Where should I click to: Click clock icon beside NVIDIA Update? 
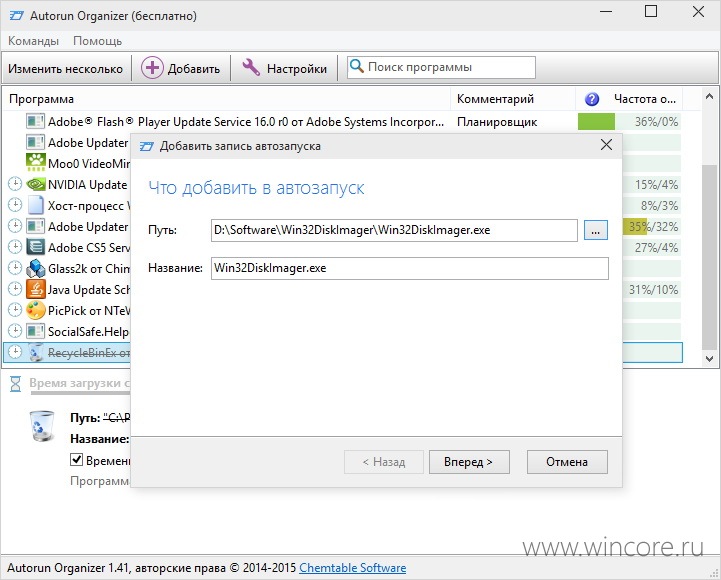(15, 184)
